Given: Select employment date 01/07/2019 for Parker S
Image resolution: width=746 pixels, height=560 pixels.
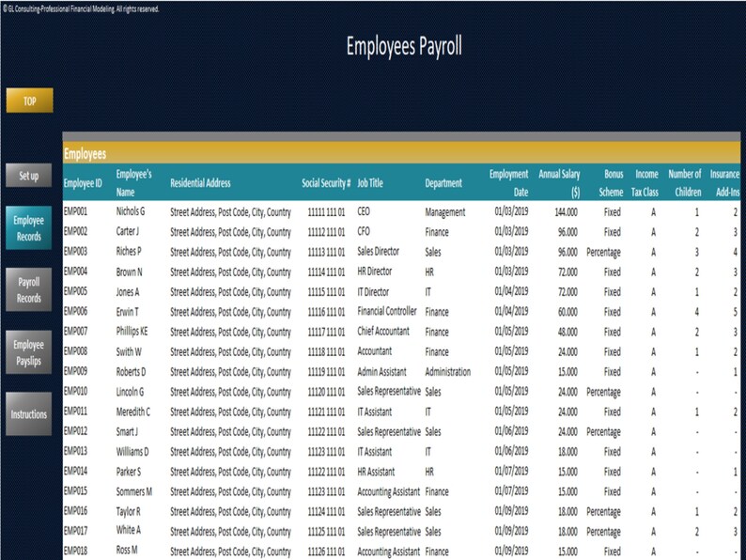Looking at the screenshot, I should 511,471.
